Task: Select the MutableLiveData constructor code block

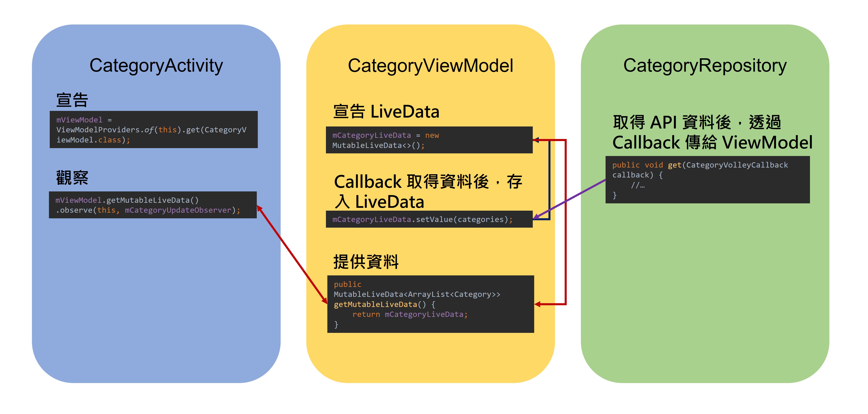Action: click(430, 141)
